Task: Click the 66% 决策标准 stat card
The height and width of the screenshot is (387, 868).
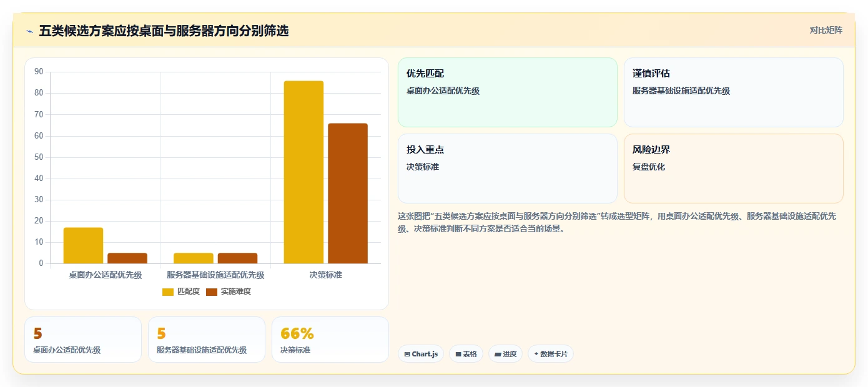Action: (x=330, y=340)
